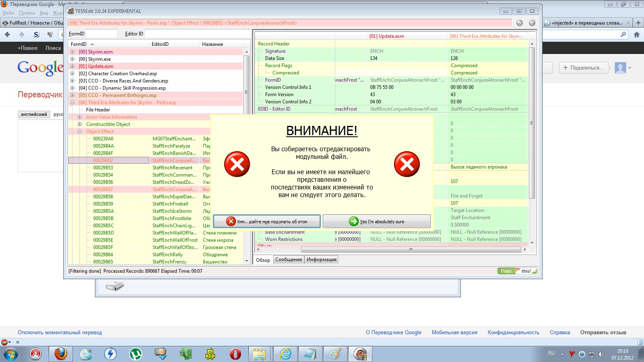
Task: Open the Вид menu in Firefox
Action: (x=44, y=13)
